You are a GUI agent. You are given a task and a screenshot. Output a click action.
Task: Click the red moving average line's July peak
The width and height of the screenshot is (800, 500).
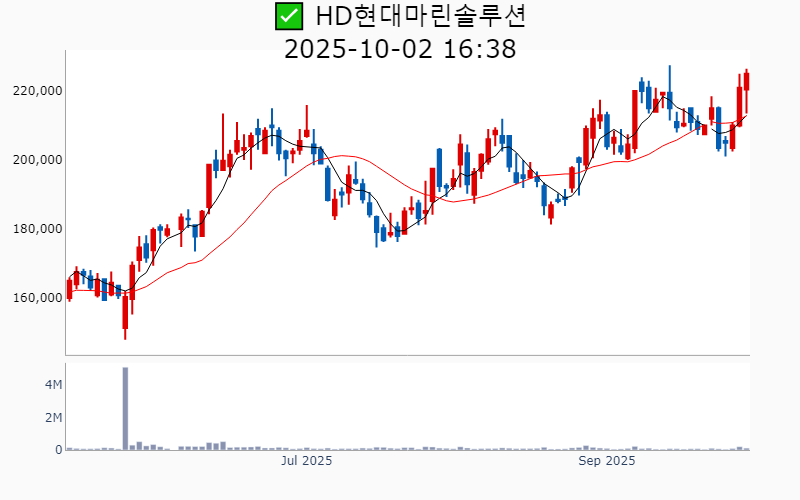point(343,156)
